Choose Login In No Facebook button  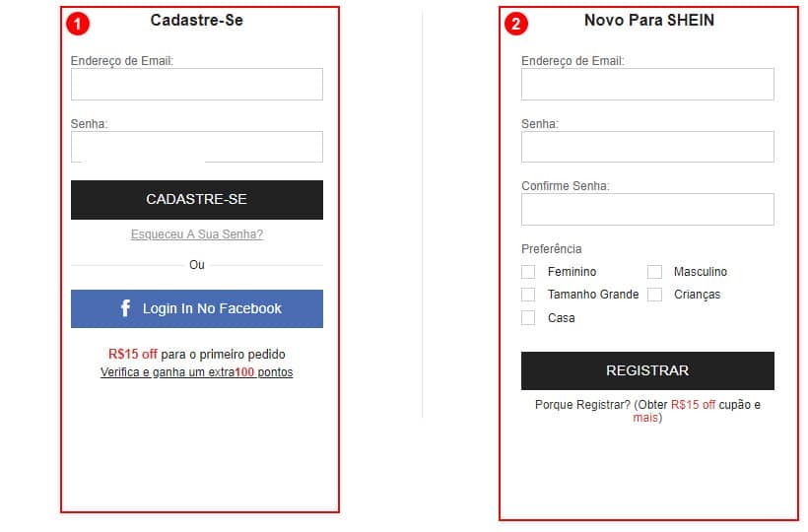(x=197, y=308)
